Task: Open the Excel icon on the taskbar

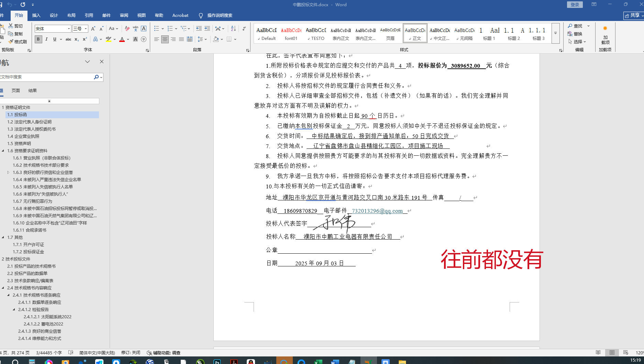Action: (x=318, y=361)
